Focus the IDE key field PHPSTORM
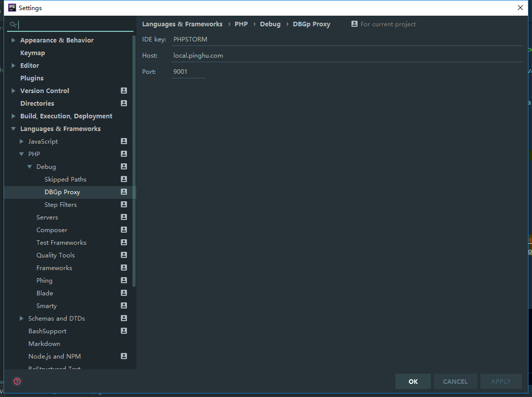The height and width of the screenshot is (397, 532). [x=347, y=39]
